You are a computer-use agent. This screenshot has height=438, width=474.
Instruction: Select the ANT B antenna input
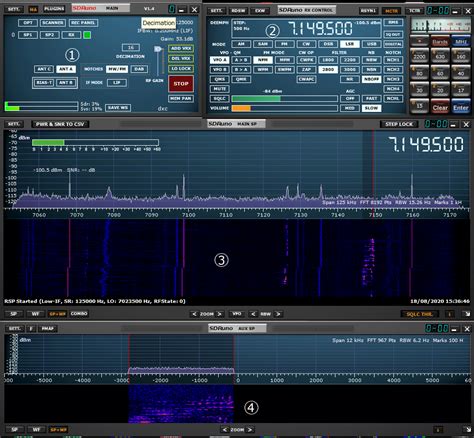point(66,82)
